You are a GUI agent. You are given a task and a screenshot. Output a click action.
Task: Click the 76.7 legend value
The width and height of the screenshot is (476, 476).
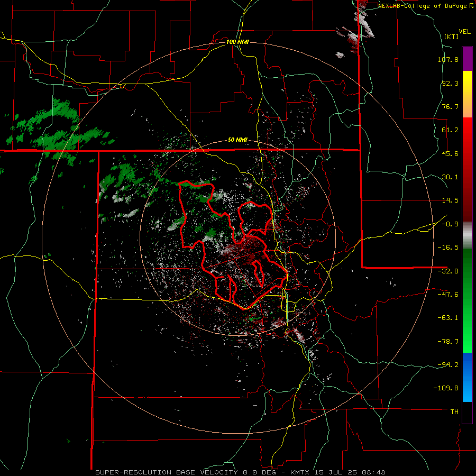(450, 106)
